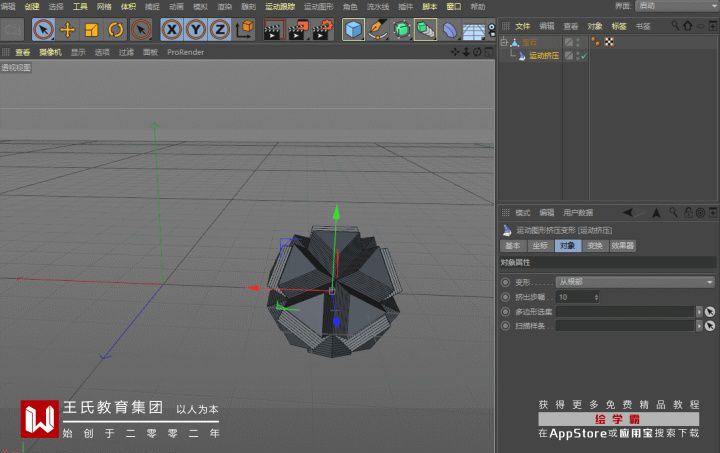
Task: Toggle layer visibility box of parent object
Action: point(568,42)
